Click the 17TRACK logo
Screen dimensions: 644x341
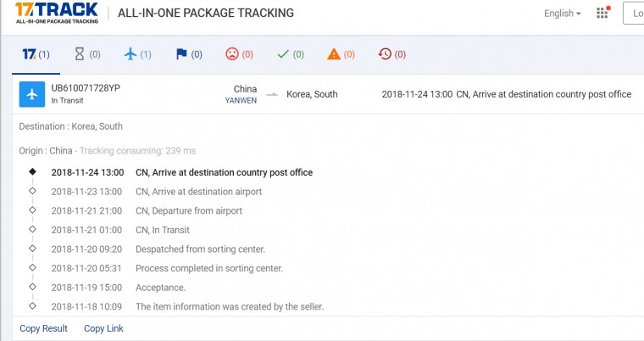point(56,13)
